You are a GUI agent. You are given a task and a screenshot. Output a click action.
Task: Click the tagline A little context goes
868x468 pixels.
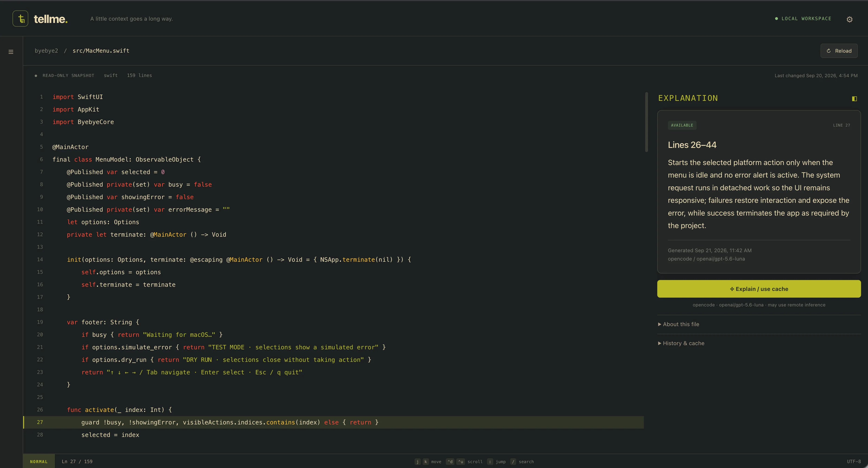click(131, 19)
